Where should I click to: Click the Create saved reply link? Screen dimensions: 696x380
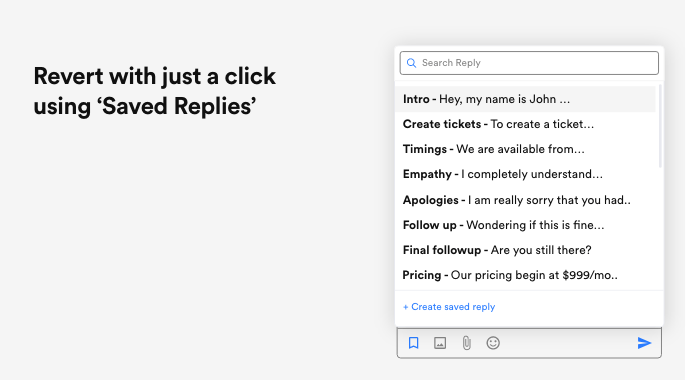449,307
